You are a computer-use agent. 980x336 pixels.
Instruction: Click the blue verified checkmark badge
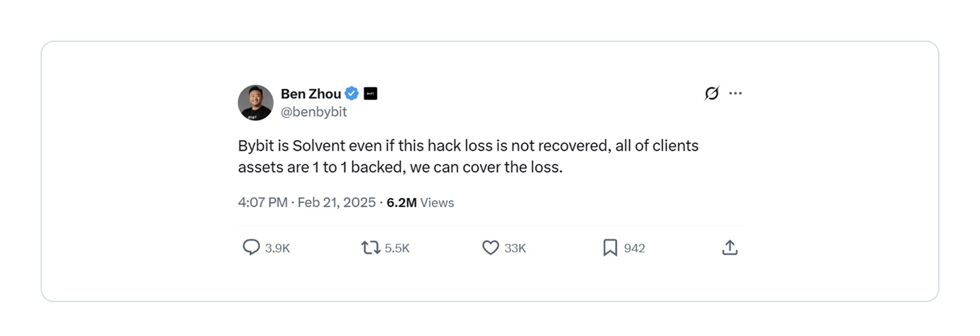pos(352,94)
